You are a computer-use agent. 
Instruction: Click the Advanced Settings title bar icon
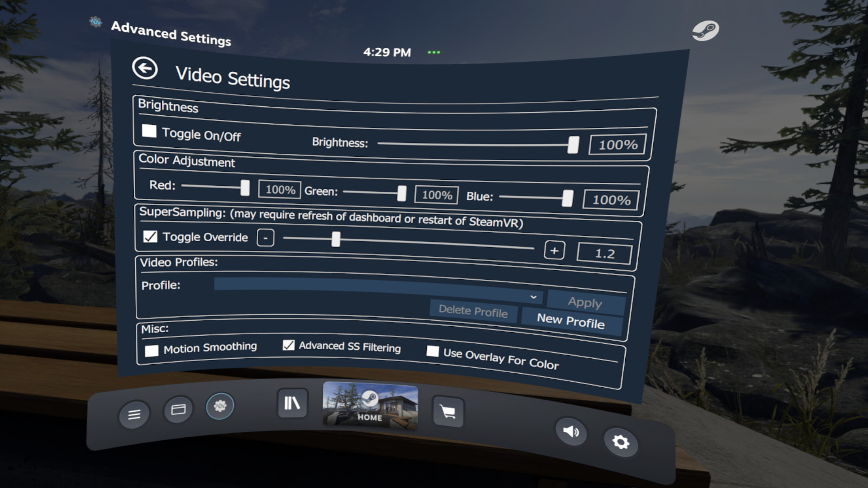point(95,22)
